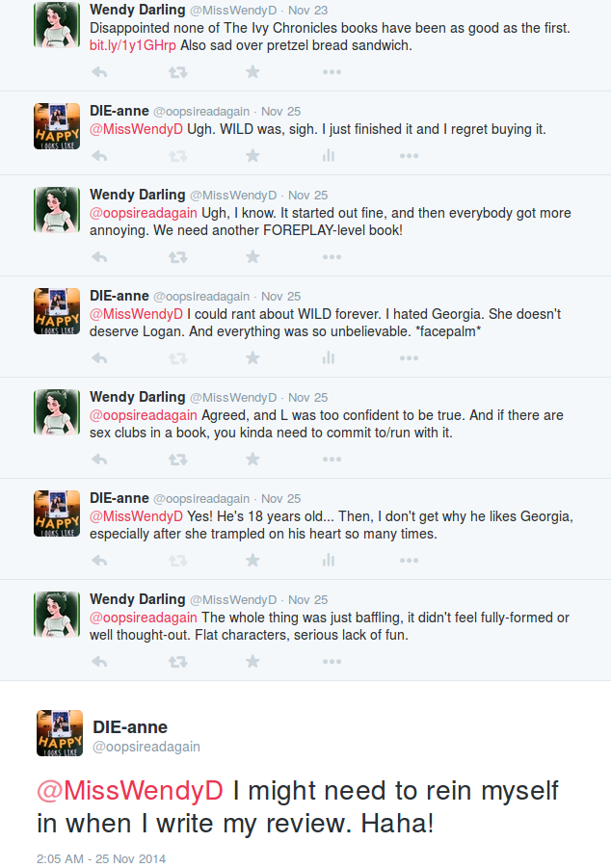The image size is (611, 868).
Task: Reply to Wendy Darling's Nov 23 tweet
Action: click(x=99, y=72)
